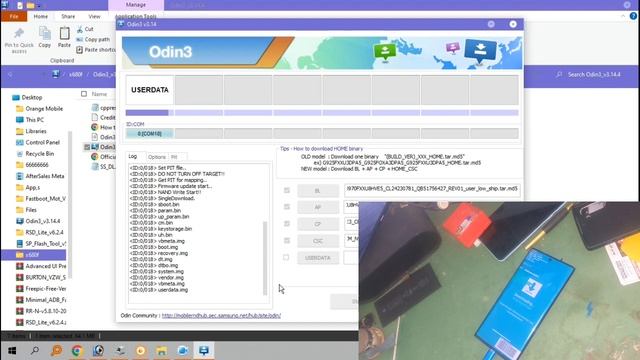This screenshot has height=360, width=640.
Task: Untick the checkbox of the selected Odin3 file
Action: click(x=87, y=147)
